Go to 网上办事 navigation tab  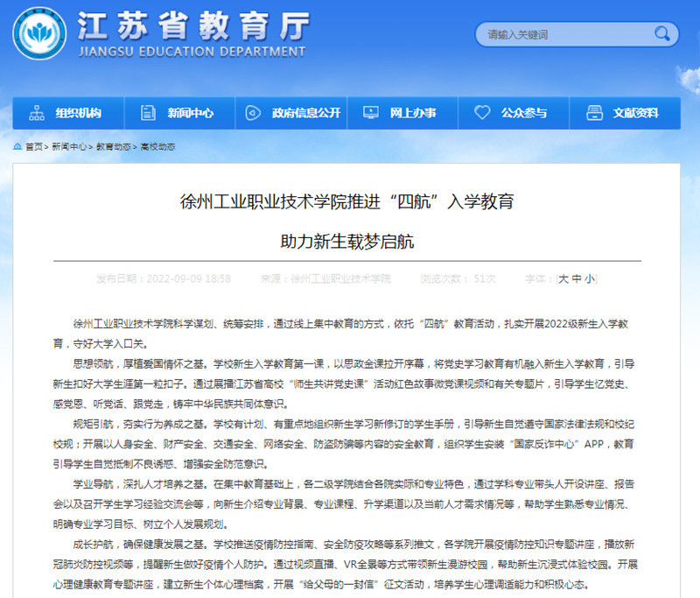tap(413, 113)
